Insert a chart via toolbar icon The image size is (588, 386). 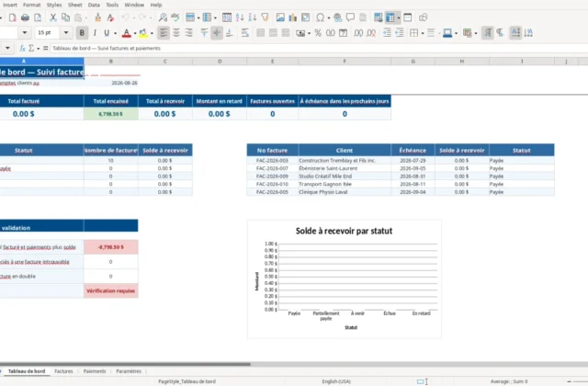(293, 17)
